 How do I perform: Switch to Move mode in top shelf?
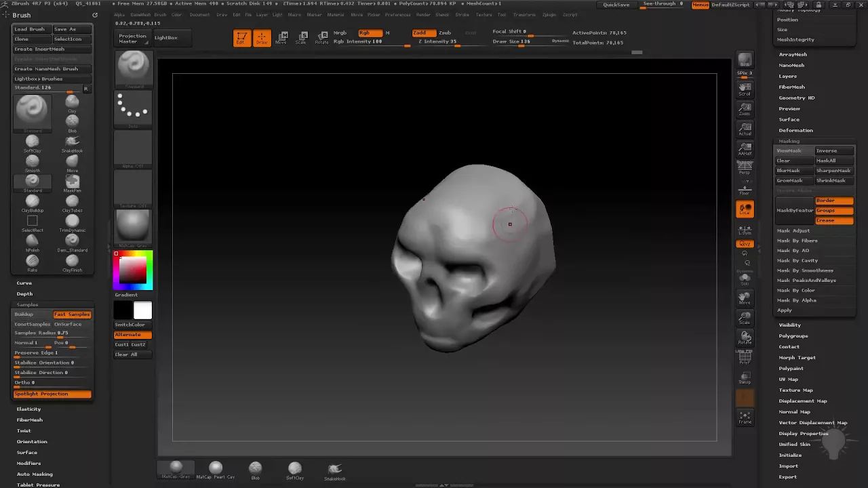281,38
